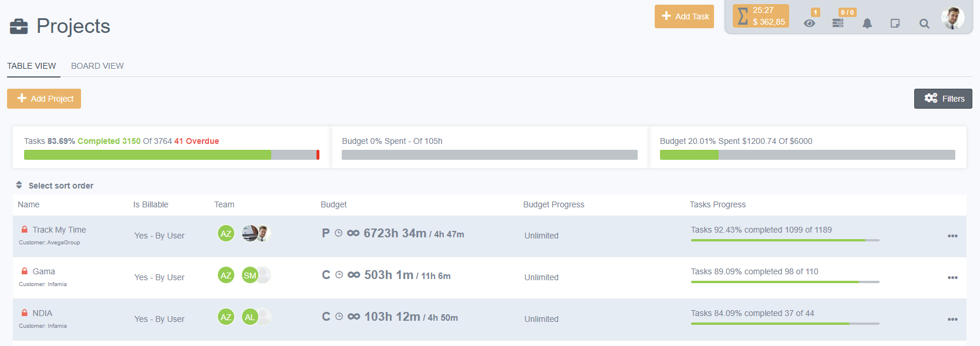This screenshot has height=346, width=980.
Task: Click the lock icon beside Track My Time
Action: 25,230
